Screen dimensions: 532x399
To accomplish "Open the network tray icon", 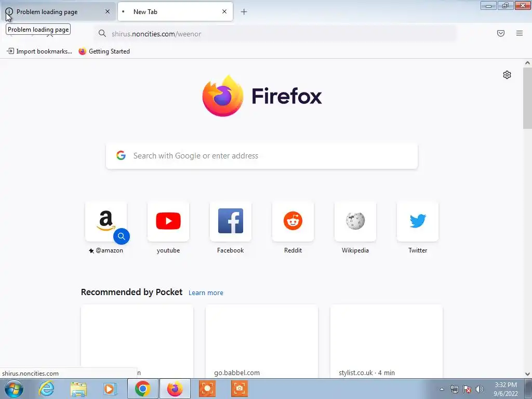I will click(454, 389).
